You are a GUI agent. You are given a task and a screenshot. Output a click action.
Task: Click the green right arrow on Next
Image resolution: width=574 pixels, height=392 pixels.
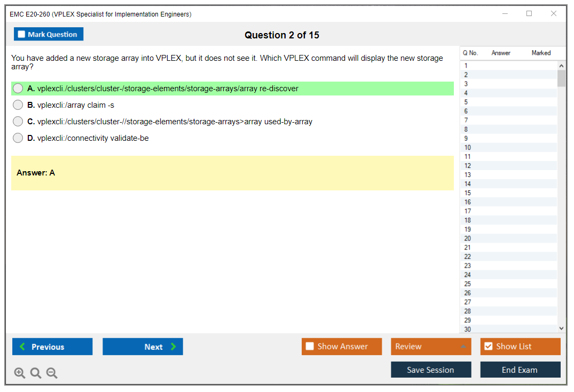coord(174,347)
